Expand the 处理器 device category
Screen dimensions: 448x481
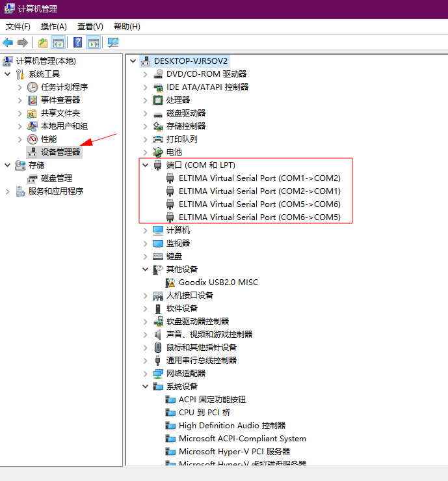coord(146,100)
